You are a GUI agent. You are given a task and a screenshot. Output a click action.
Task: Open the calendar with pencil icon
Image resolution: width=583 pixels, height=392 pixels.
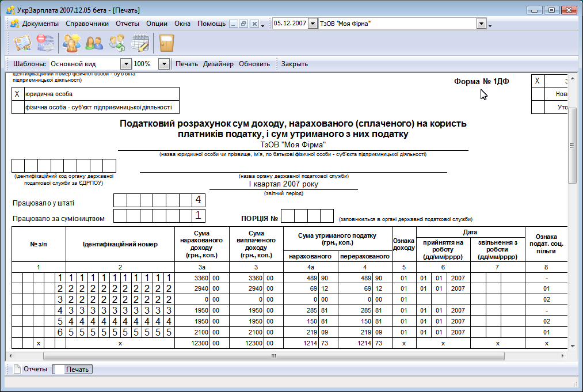(x=140, y=43)
